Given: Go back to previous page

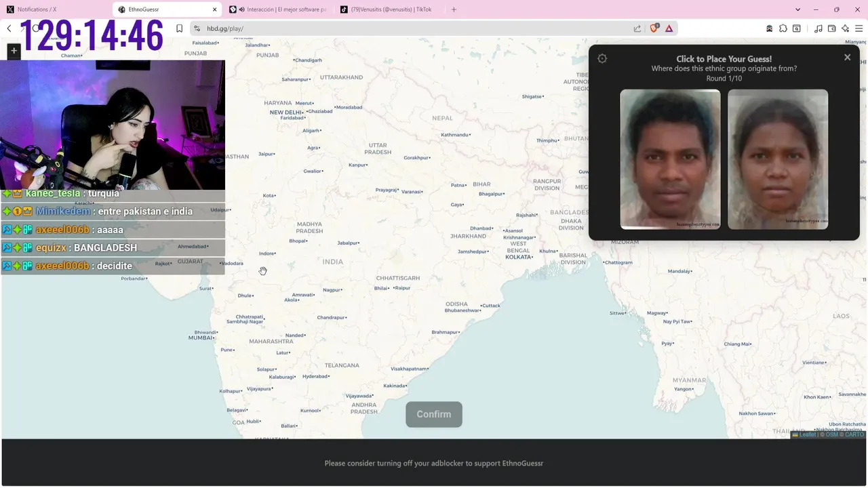Looking at the screenshot, I should pyautogui.click(x=9, y=28).
